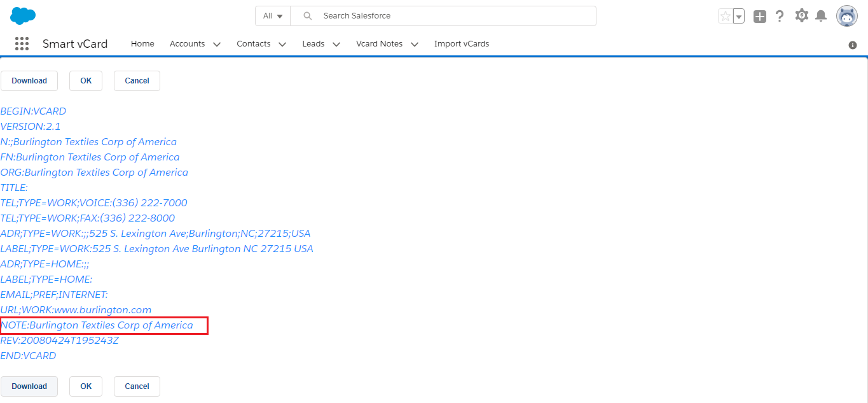
Task: Click the top OK button
Action: click(x=86, y=81)
